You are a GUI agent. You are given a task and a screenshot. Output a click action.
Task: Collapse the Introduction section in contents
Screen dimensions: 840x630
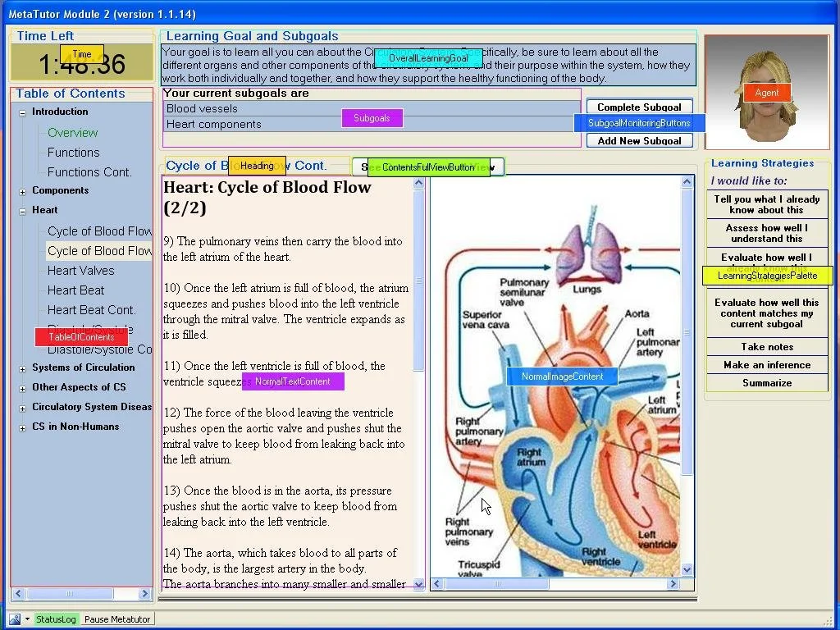pyautogui.click(x=22, y=113)
